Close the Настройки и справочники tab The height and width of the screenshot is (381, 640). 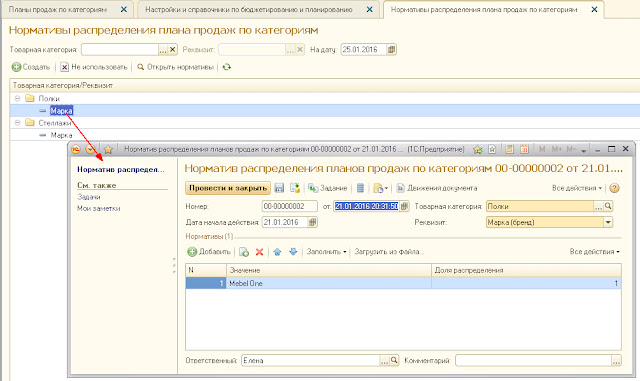pyautogui.click(x=369, y=9)
